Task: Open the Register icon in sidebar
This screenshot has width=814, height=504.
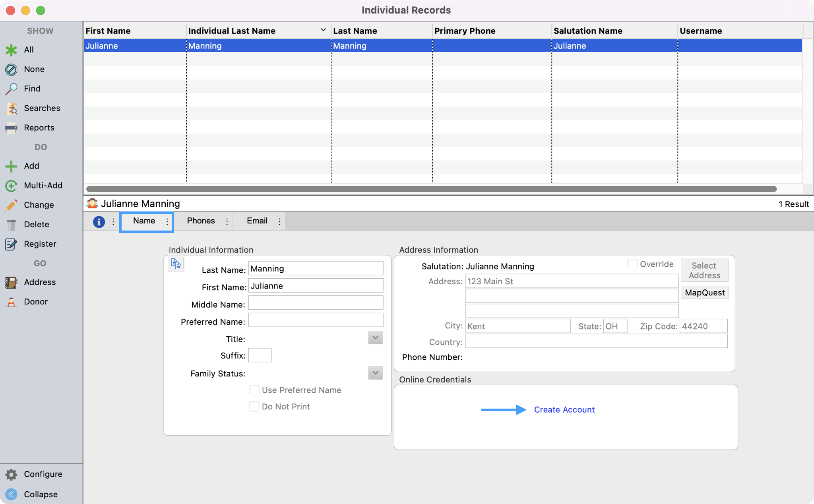Action: (11, 244)
